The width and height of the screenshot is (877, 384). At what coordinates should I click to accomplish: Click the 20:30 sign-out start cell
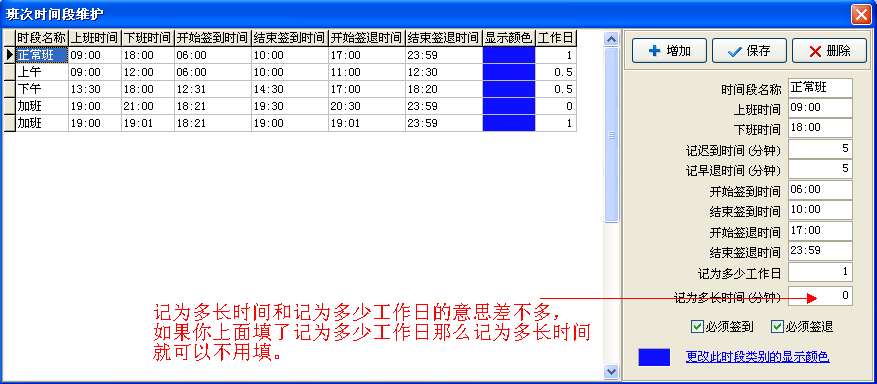[367, 106]
